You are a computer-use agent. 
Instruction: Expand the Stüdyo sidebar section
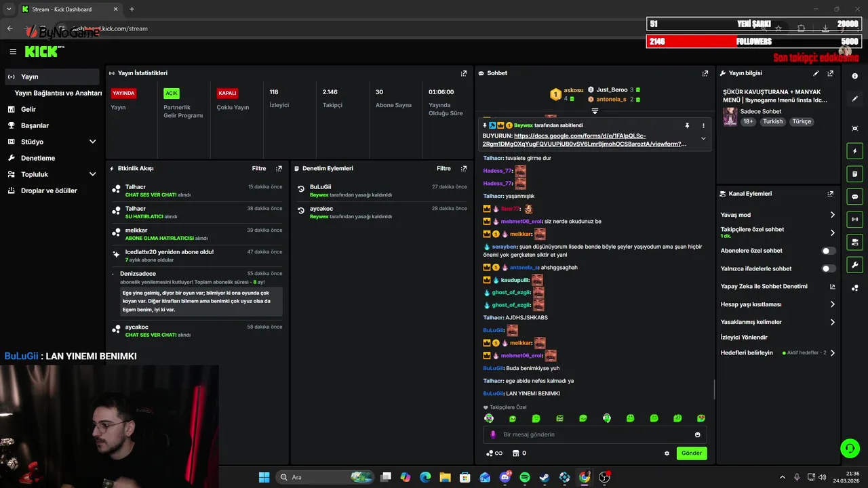tap(93, 142)
